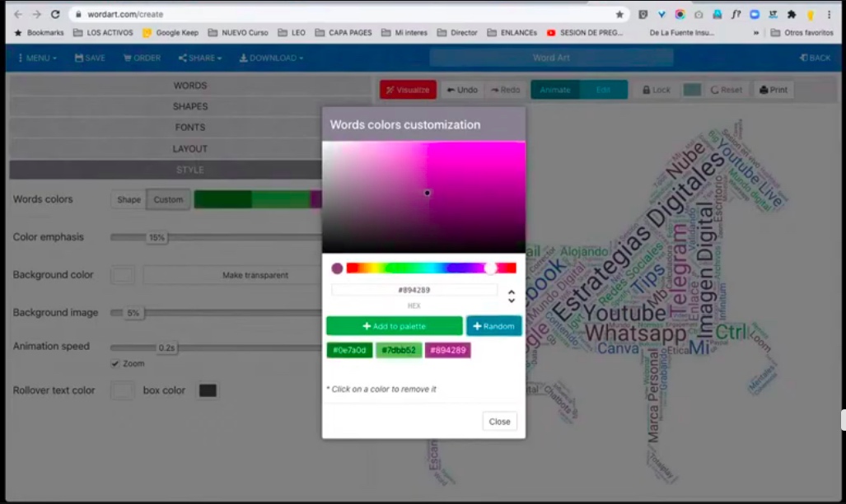
Task: Click the Lock padlock button
Action: click(657, 90)
